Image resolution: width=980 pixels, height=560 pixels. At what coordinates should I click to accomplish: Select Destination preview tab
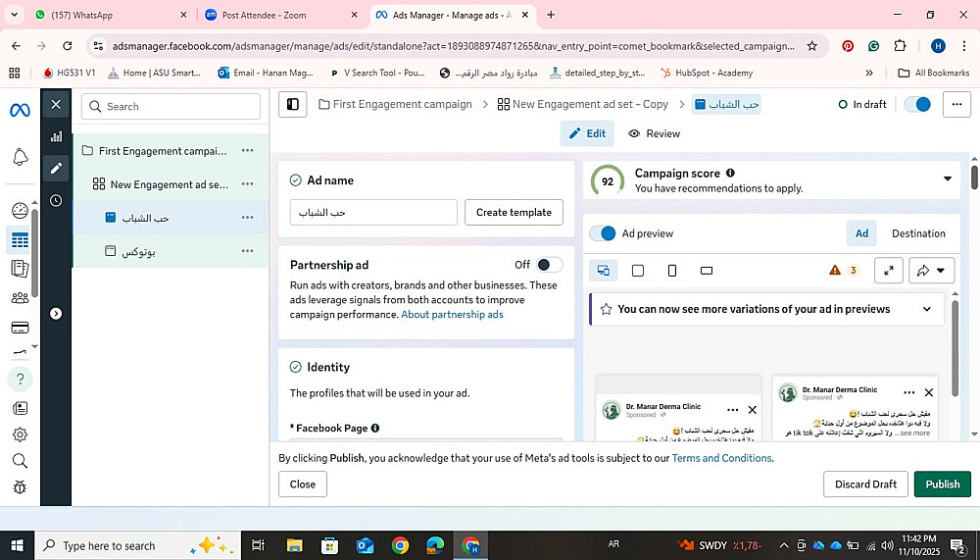[x=918, y=233]
